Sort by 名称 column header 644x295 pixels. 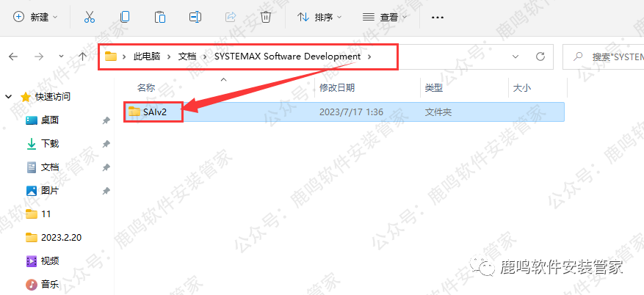145,87
